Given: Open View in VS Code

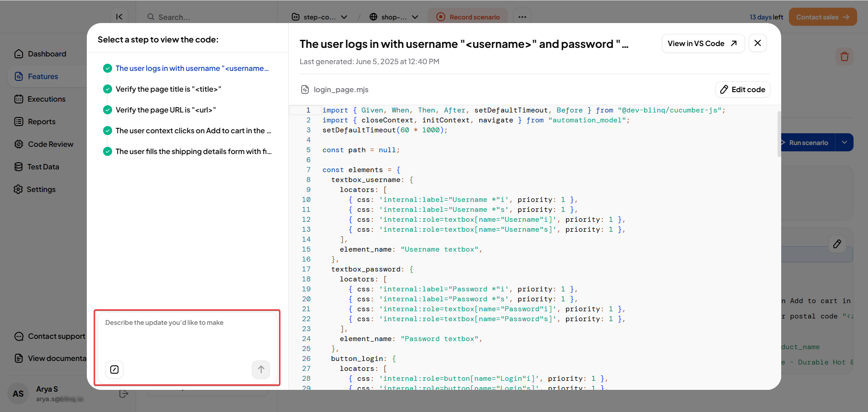Looking at the screenshot, I should [703, 43].
